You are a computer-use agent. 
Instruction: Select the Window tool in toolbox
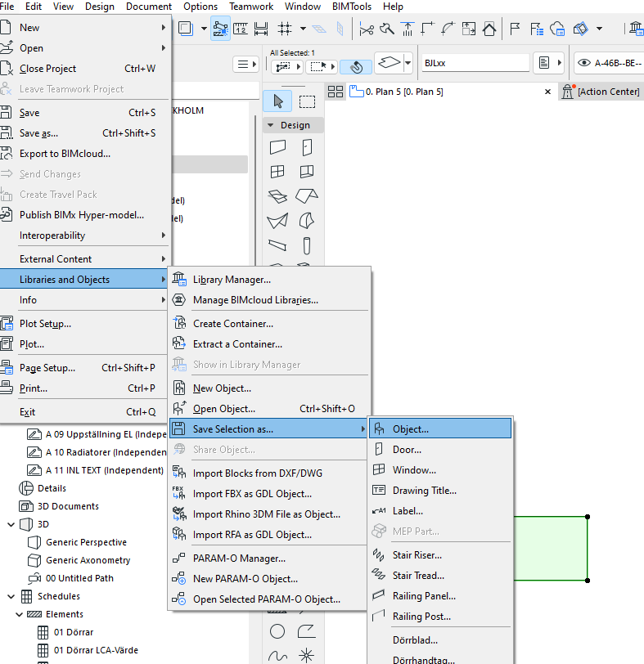pyautogui.click(x=278, y=172)
